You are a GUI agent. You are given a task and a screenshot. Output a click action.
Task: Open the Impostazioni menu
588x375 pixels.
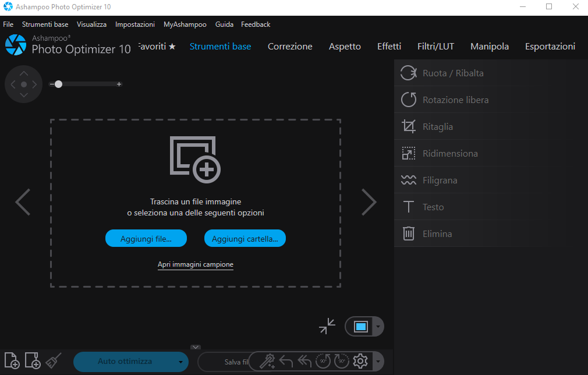[x=135, y=24]
